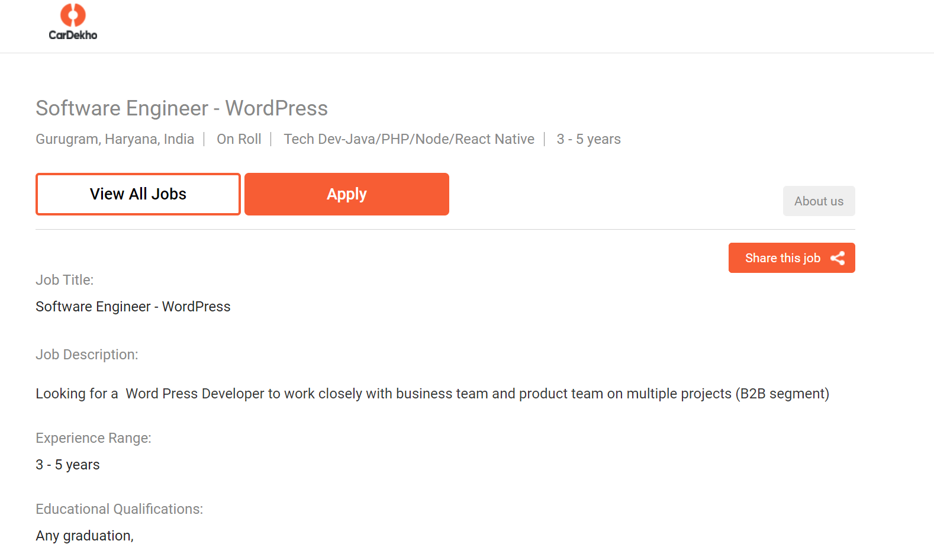Click the Tech Dev-Java/PHP/Node/React Native category
This screenshot has width=934, height=560.
408,139
